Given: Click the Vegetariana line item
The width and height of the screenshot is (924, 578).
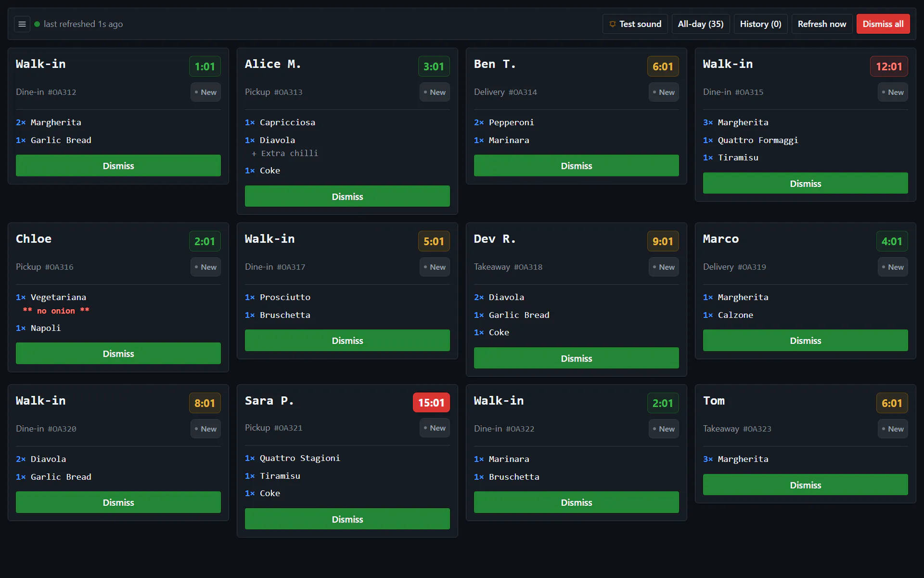Looking at the screenshot, I should coord(58,297).
